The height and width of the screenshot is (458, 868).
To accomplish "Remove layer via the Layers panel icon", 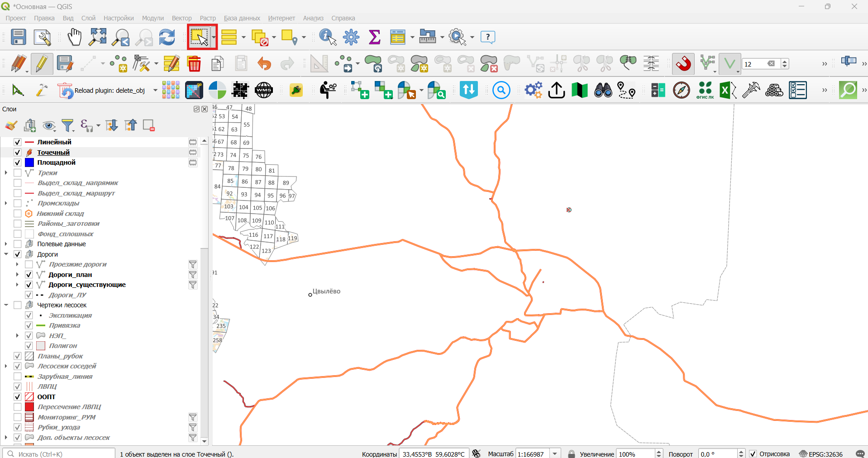I will (x=148, y=125).
